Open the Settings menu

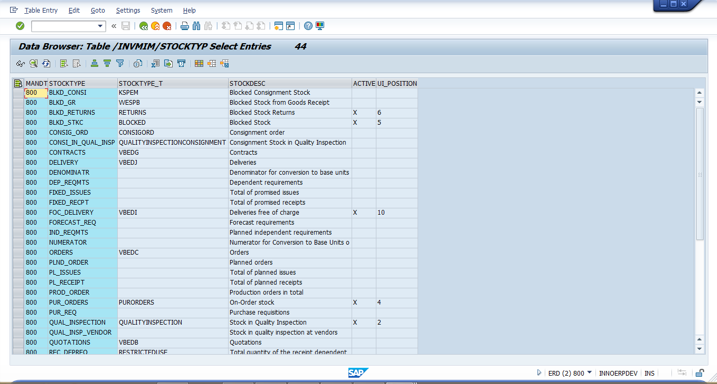tap(128, 11)
